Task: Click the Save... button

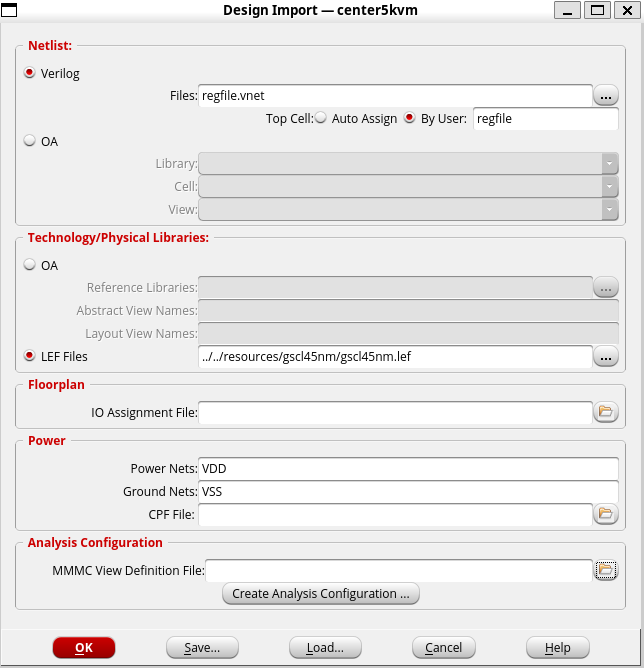Action: pos(202,648)
